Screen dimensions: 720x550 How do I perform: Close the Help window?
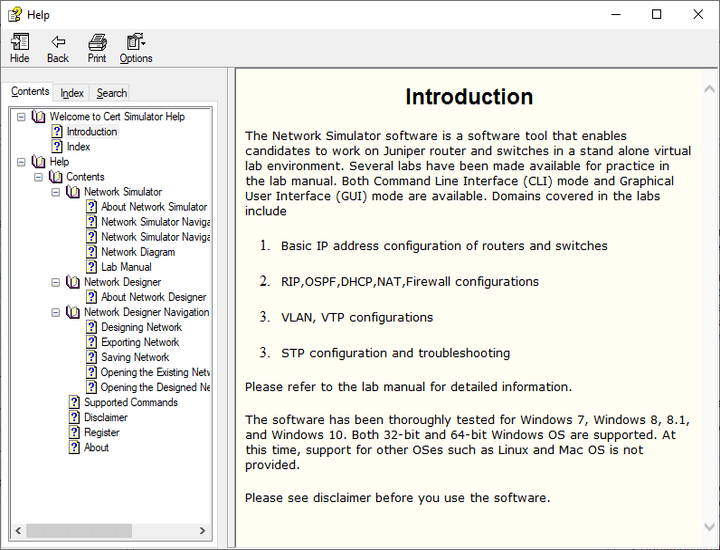tap(698, 15)
